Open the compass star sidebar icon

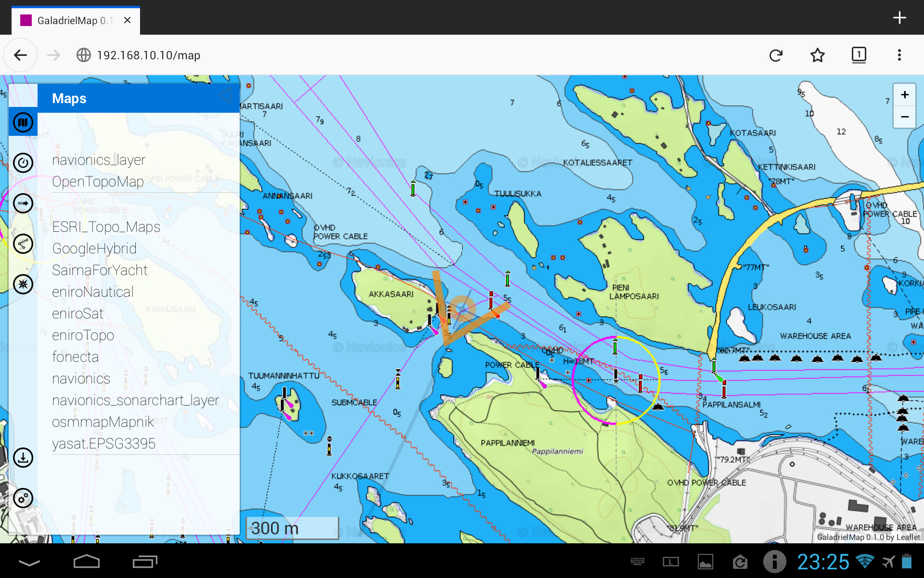[x=23, y=284]
